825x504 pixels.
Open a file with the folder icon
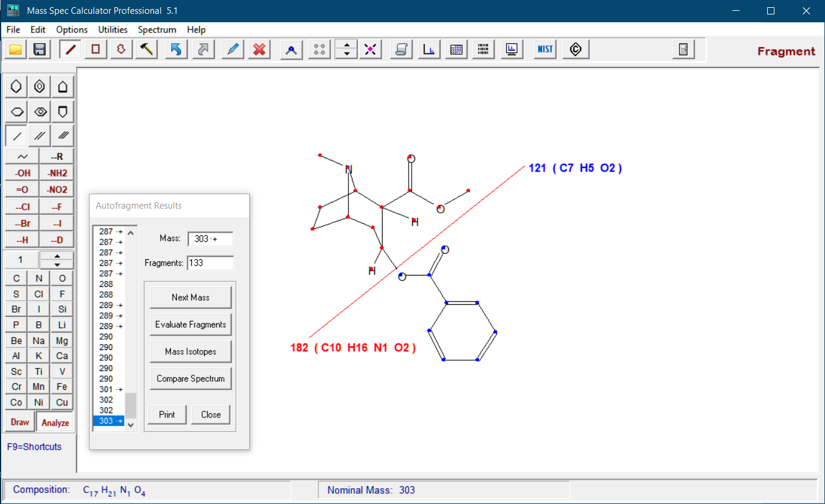click(16, 49)
